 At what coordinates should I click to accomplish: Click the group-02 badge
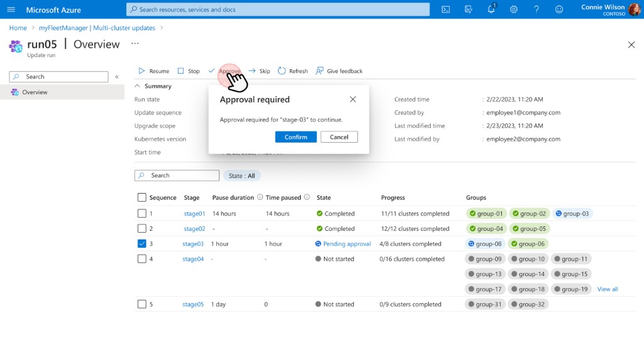tap(530, 214)
